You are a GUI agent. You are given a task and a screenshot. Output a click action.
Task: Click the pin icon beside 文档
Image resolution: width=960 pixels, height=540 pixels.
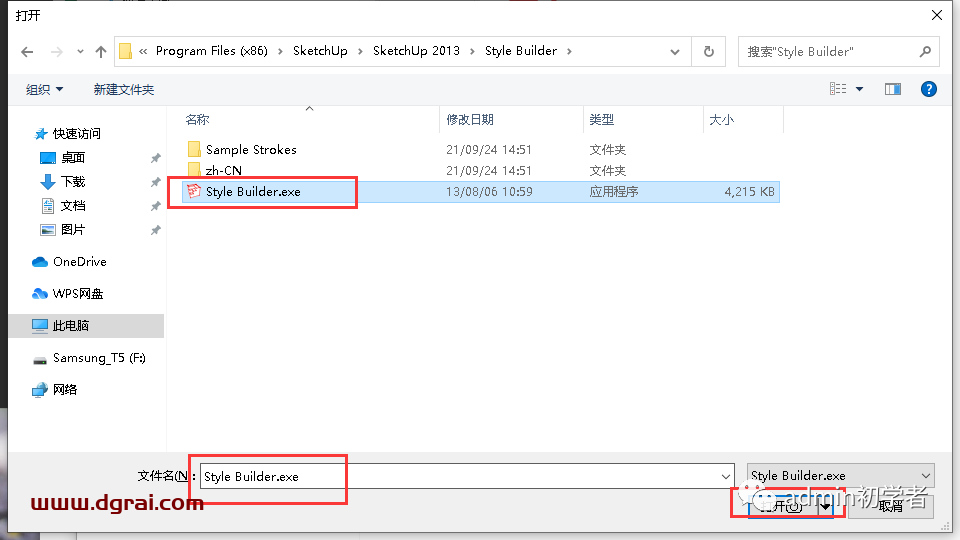pos(156,206)
